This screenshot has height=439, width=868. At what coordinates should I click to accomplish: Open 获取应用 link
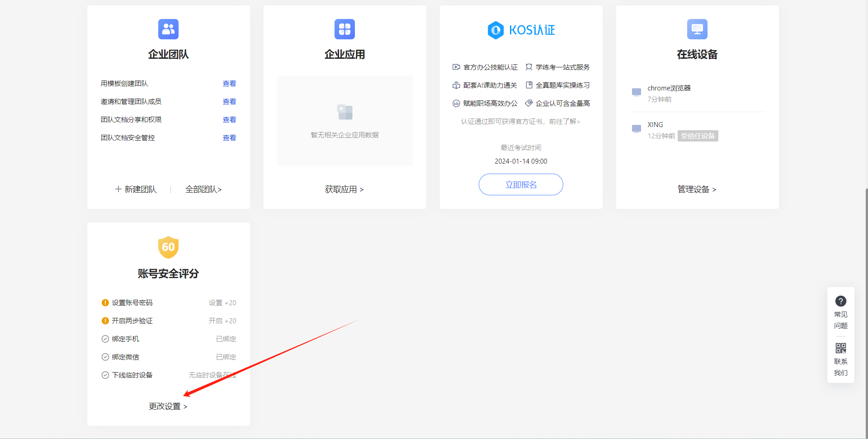tap(344, 189)
